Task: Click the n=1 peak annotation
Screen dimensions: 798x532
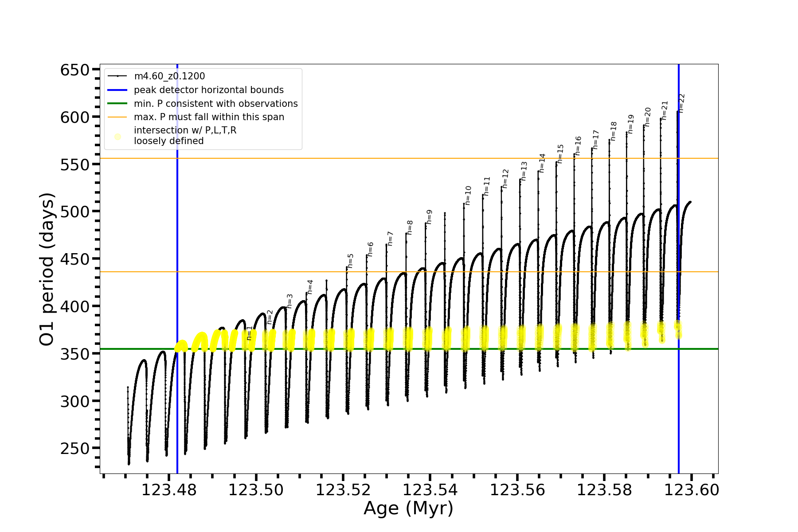Action: click(x=249, y=333)
